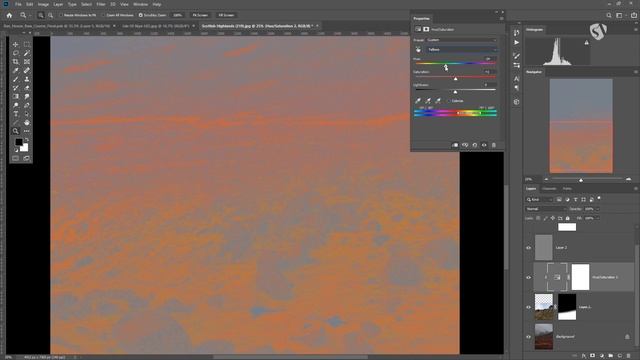Viewport: 640px width, 360px height.
Task: Click the share icon at top right
Action: point(634,15)
